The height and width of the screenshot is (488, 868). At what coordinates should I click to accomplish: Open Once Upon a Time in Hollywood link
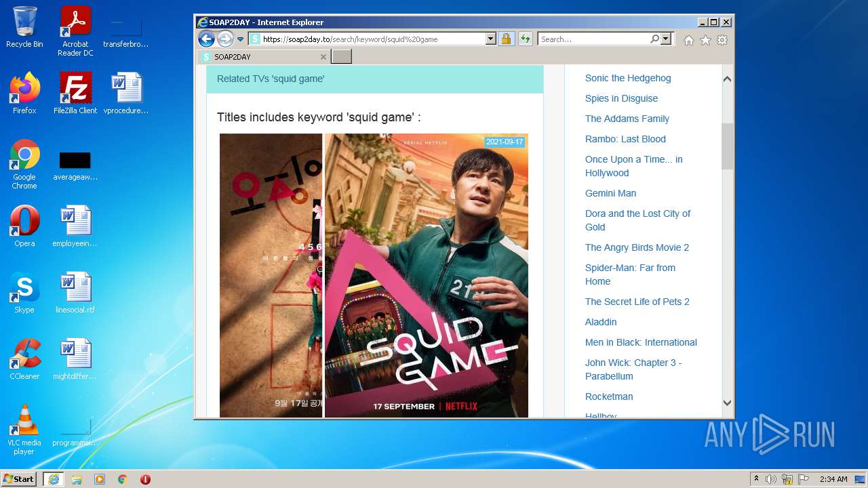[x=633, y=166]
